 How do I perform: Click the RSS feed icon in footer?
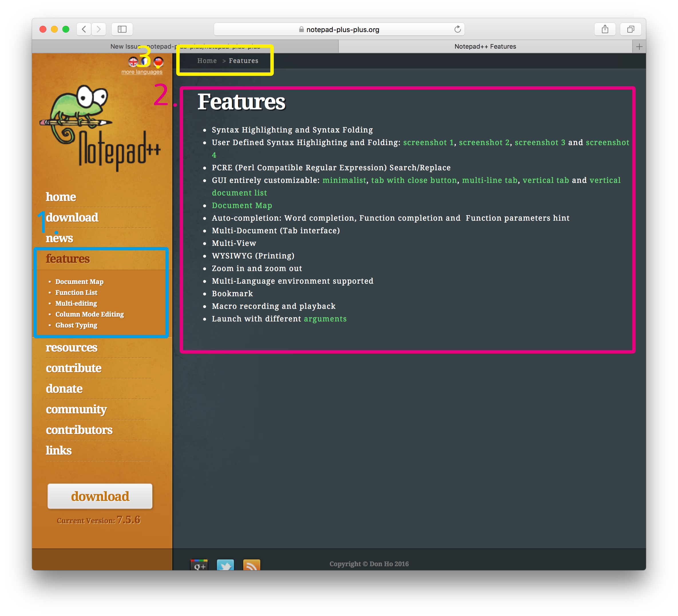click(x=251, y=565)
